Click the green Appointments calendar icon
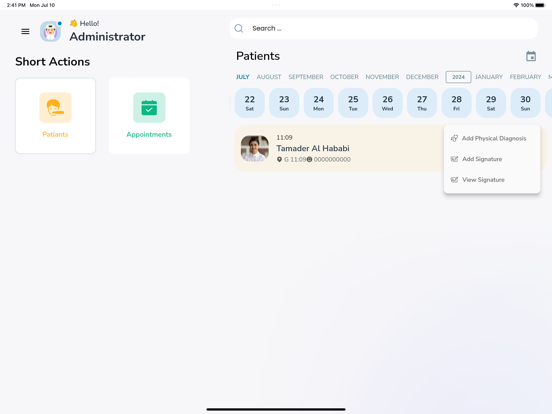This screenshot has width=552, height=414. click(149, 107)
